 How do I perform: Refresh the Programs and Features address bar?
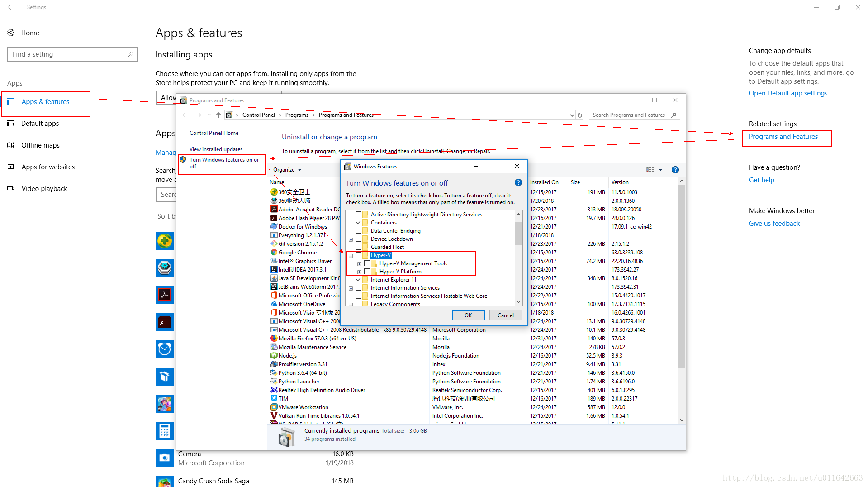click(580, 115)
